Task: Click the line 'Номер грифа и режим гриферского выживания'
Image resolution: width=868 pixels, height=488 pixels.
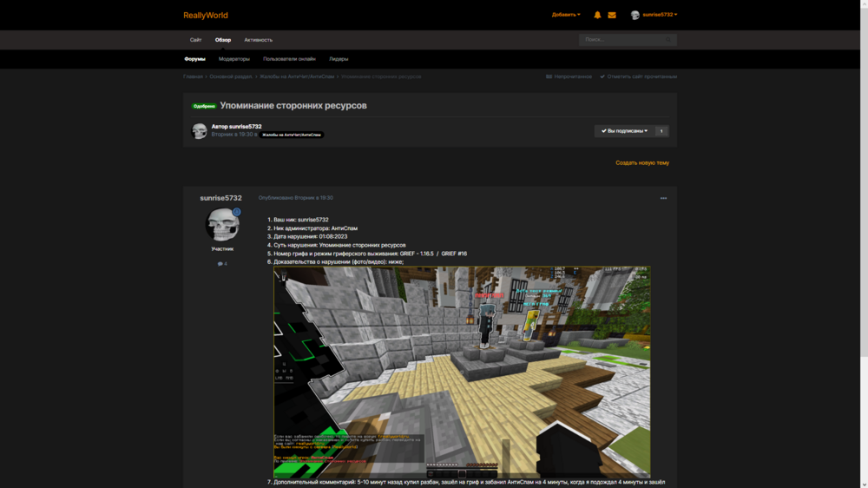Action: pos(371,254)
